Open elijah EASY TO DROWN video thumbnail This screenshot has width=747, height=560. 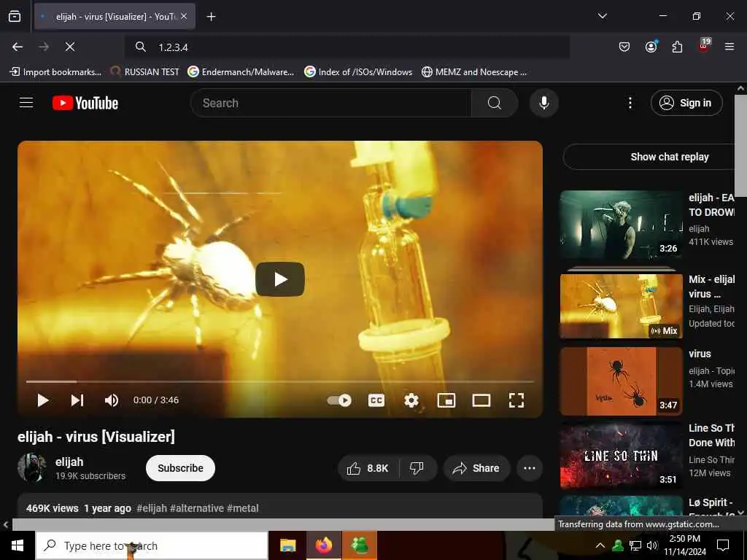click(621, 225)
